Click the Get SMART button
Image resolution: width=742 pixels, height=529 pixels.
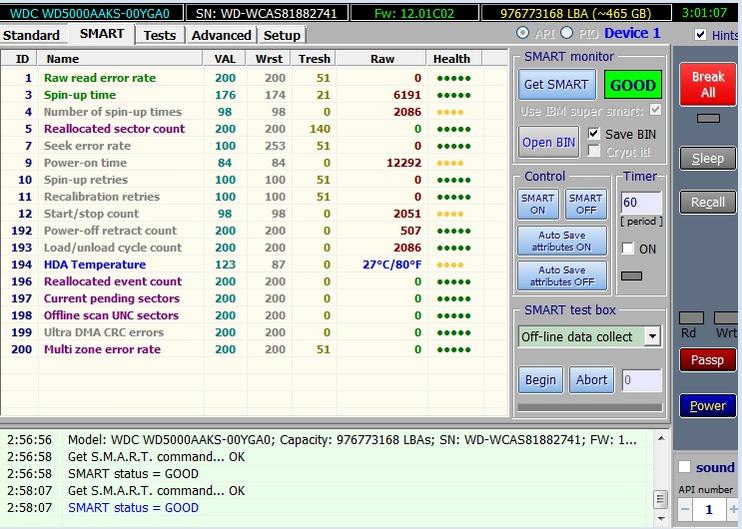point(556,85)
